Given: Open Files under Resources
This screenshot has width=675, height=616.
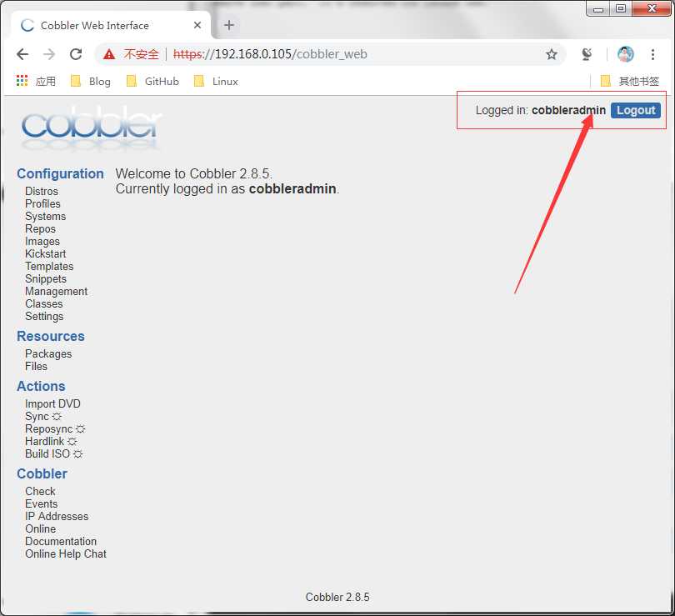Looking at the screenshot, I should (36, 366).
